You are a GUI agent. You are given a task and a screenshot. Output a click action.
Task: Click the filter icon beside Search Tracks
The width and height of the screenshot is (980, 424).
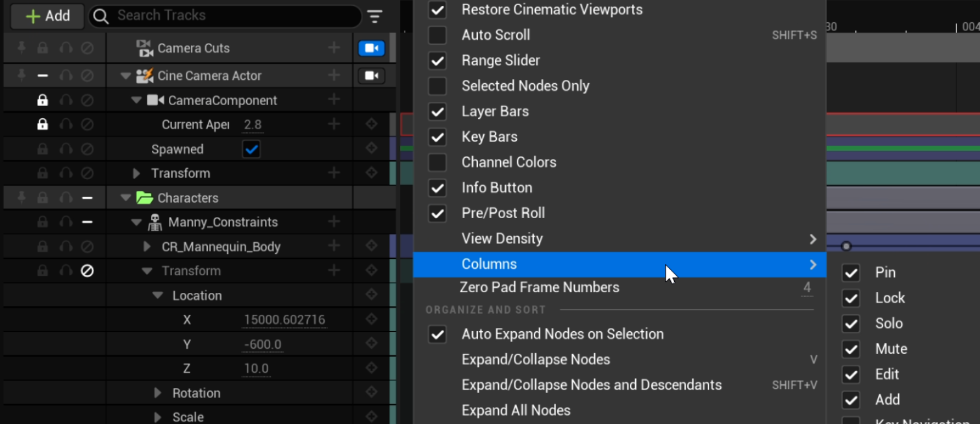(x=375, y=16)
